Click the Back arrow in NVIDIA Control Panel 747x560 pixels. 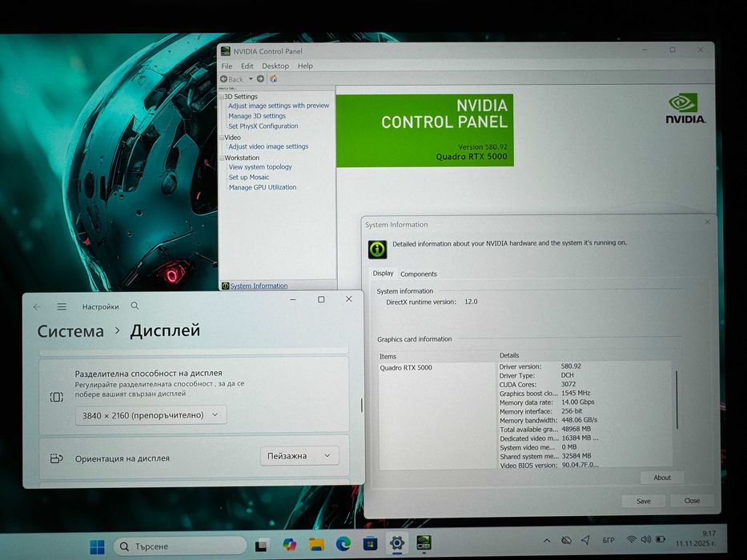pyautogui.click(x=224, y=79)
